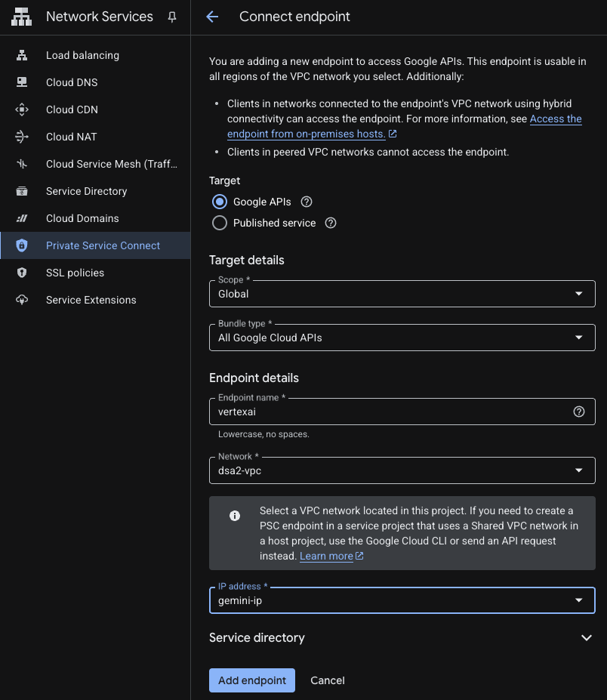Open Cloud NAT menu item
Image resolution: width=607 pixels, height=700 pixels.
[96, 137]
